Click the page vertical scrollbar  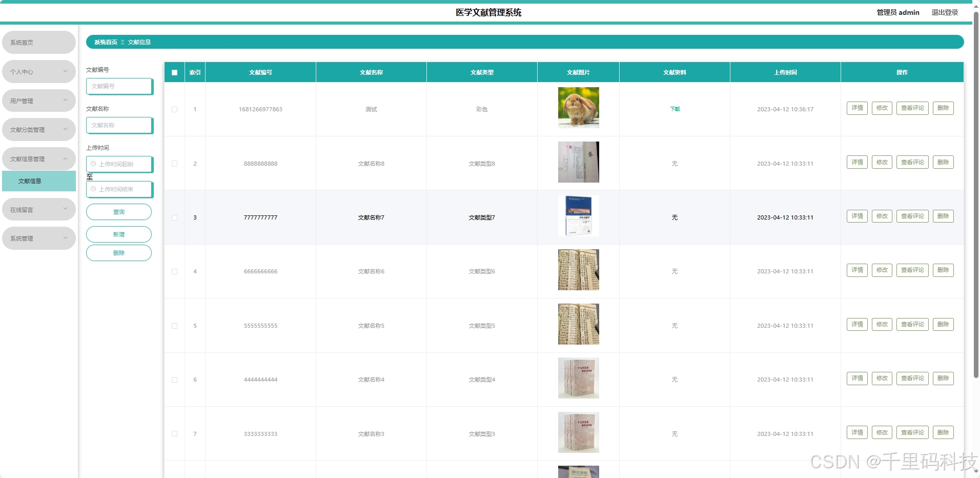976,195
